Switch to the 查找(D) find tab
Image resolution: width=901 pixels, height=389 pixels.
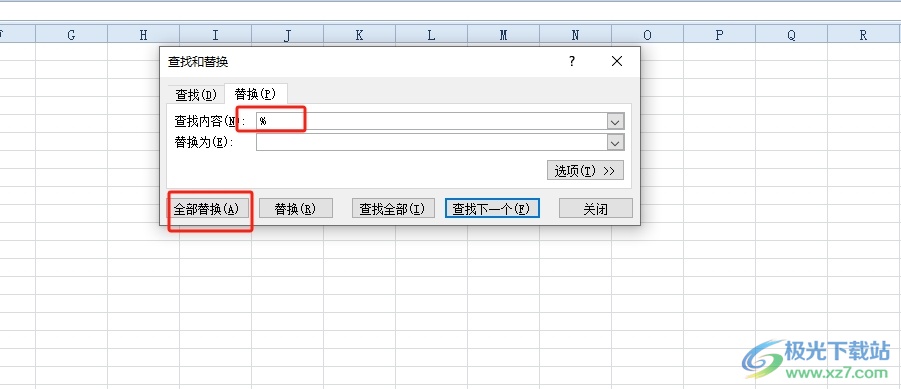click(196, 94)
